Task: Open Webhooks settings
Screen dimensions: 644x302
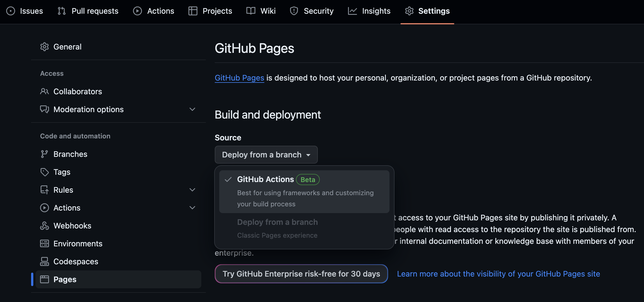Action: (x=118, y=226)
